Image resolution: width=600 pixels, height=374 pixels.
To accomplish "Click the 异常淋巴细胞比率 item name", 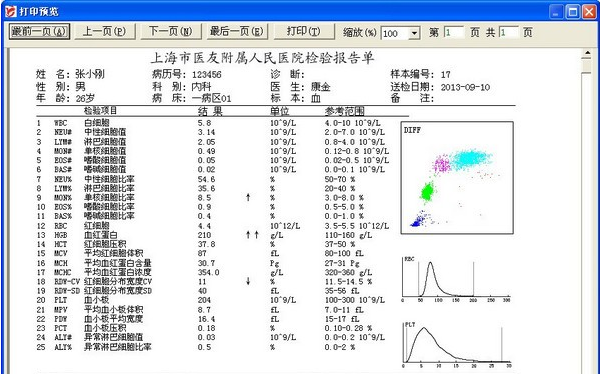I will coord(117,347).
